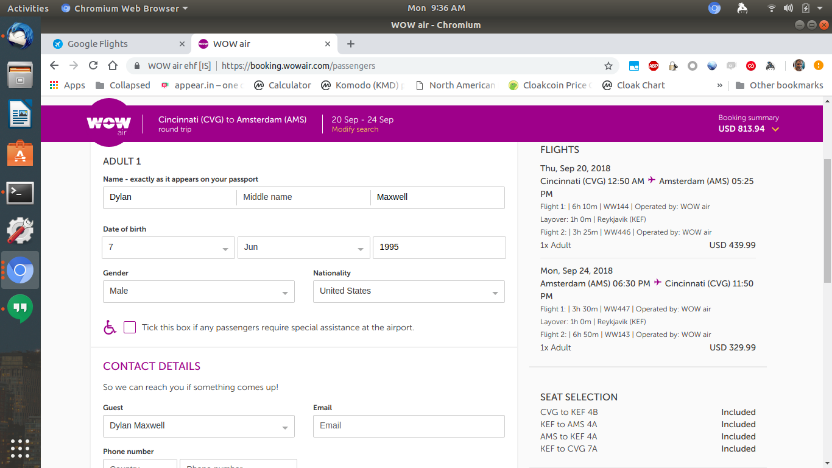
Task: Click the page vertical scrollbar
Action: [x=827, y=221]
